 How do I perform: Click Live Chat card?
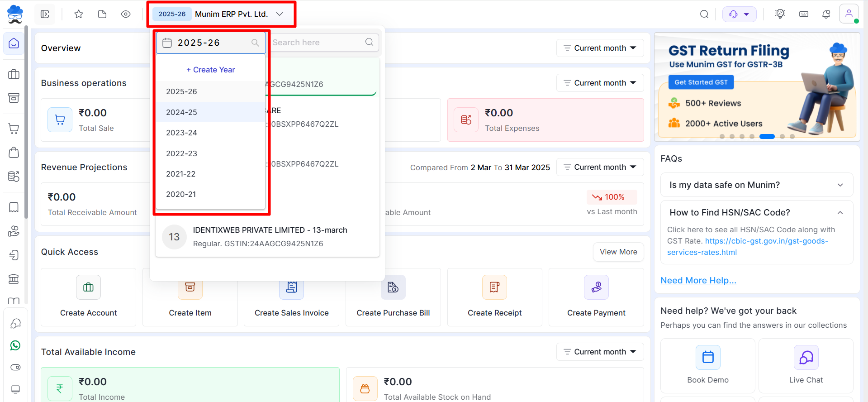(806, 365)
